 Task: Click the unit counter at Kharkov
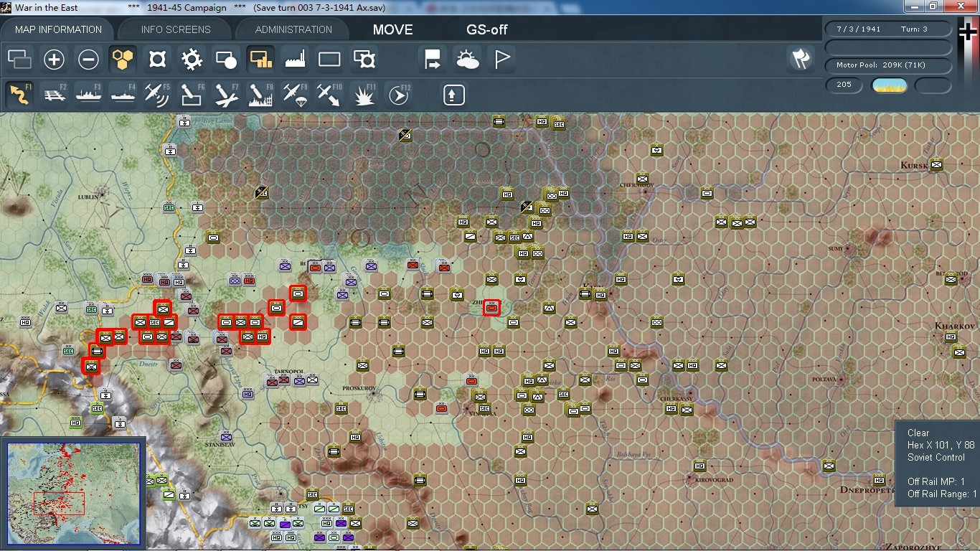point(951,336)
